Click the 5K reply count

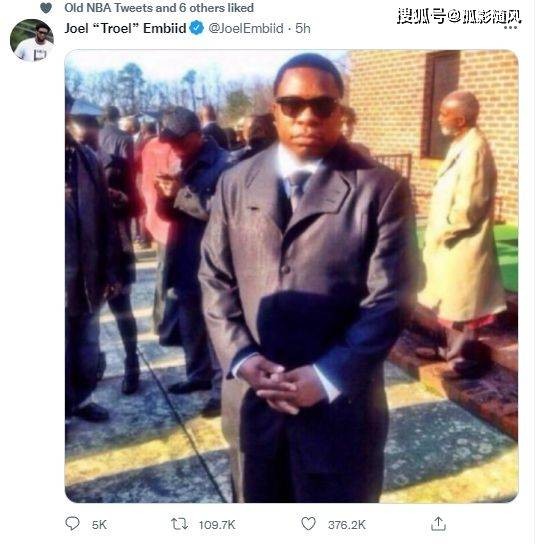coord(99,525)
